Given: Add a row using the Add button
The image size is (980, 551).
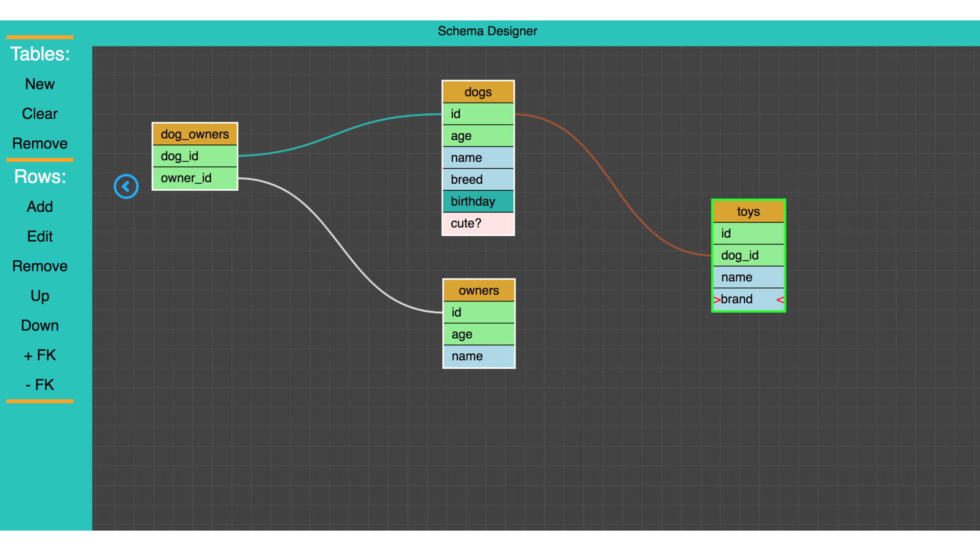Looking at the screenshot, I should (39, 207).
